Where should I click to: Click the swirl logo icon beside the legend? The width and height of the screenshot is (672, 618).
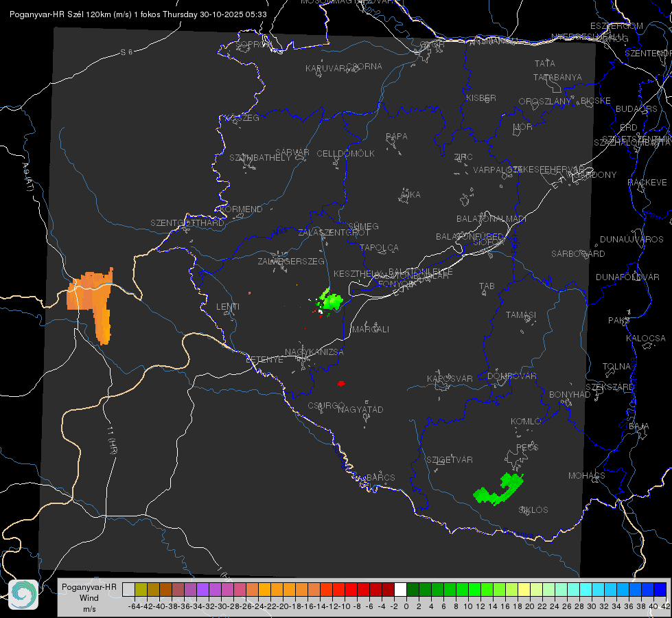23,595
